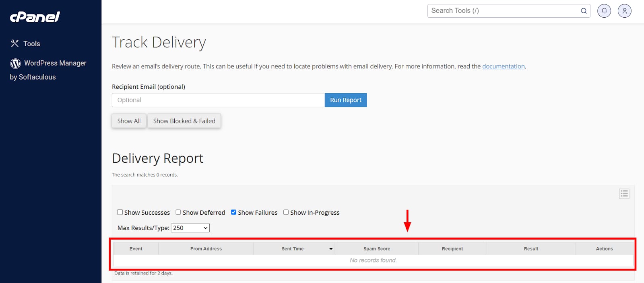Open WordPress Manager by Softaculous

pyautogui.click(x=55, y=64)
